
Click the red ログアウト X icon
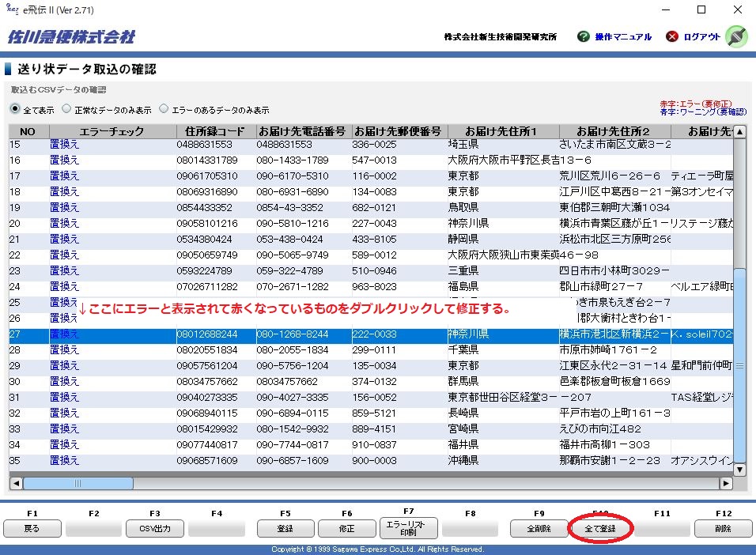[672, 36]
